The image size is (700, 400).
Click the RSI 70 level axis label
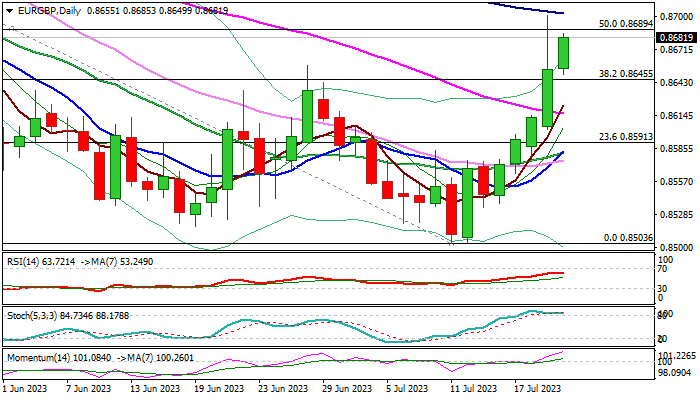661,268
